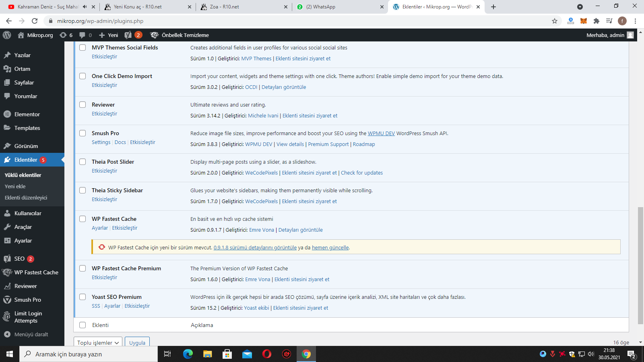Bookmark this page with the star icon
This screenshot has width=644, height=362.
coord(555,21)
